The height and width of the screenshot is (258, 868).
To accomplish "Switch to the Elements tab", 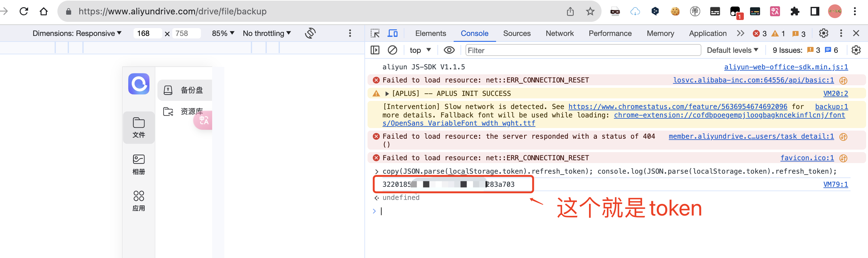I will click(430, 33).
